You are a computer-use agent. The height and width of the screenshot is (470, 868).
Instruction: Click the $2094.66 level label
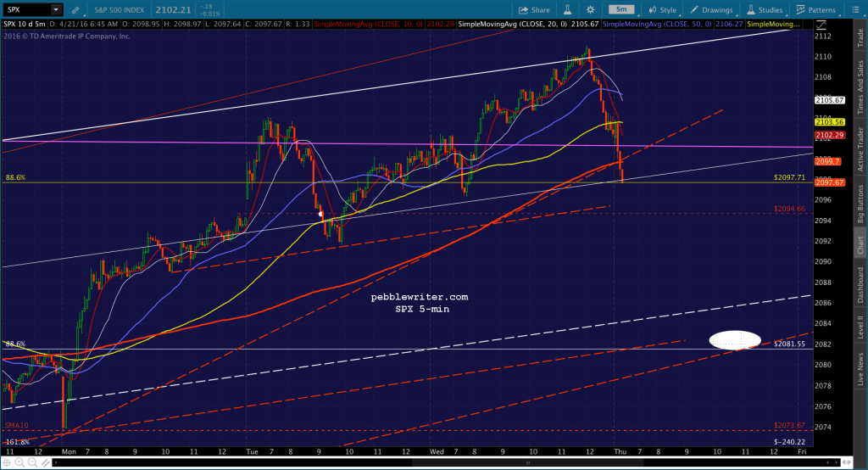789,209
